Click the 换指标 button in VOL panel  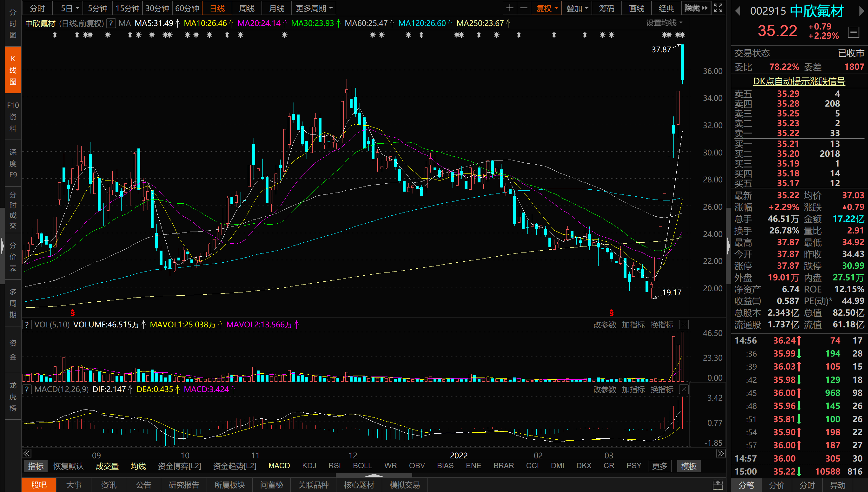tap(661, 325)
